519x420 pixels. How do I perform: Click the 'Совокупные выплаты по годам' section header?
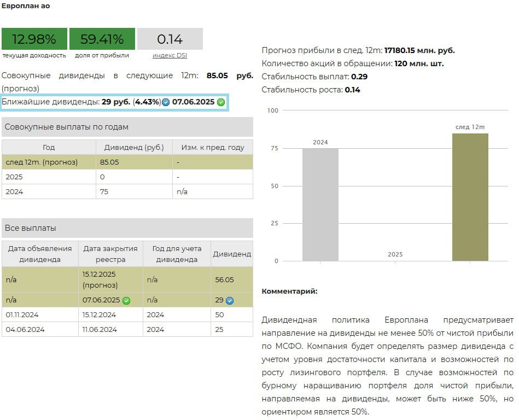click(x=127, y=127)
